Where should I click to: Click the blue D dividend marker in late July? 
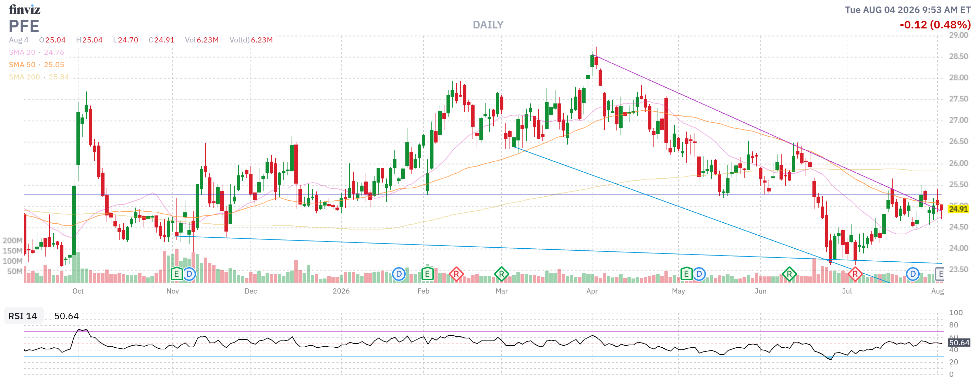click(x=912, y=274)
